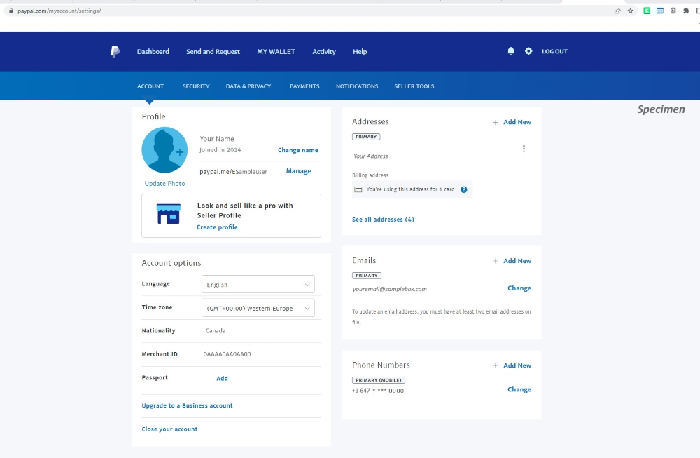The image size is (700, 458).
Task: Open the address three-dot options menu
Action: click(x=523, y=148)
